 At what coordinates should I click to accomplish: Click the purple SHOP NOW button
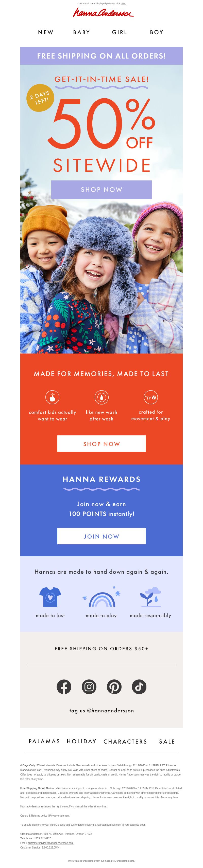click(x=101, y=190)
